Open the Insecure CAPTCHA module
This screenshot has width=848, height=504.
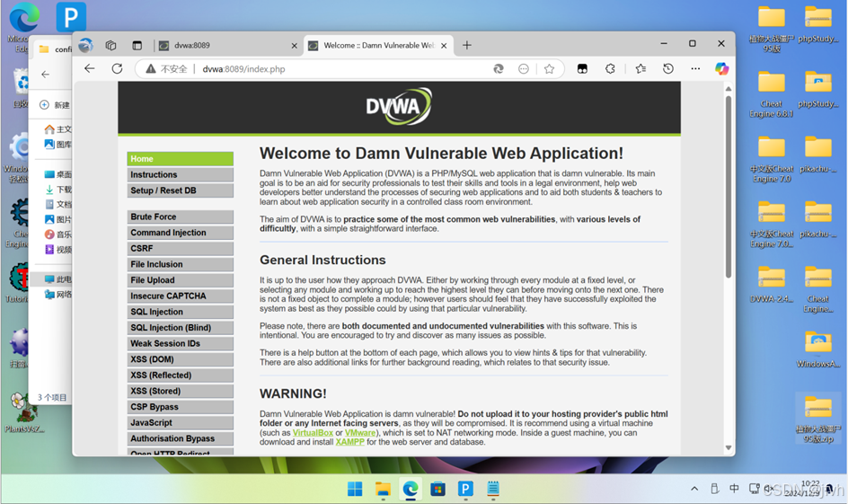[x=180, y=296]
